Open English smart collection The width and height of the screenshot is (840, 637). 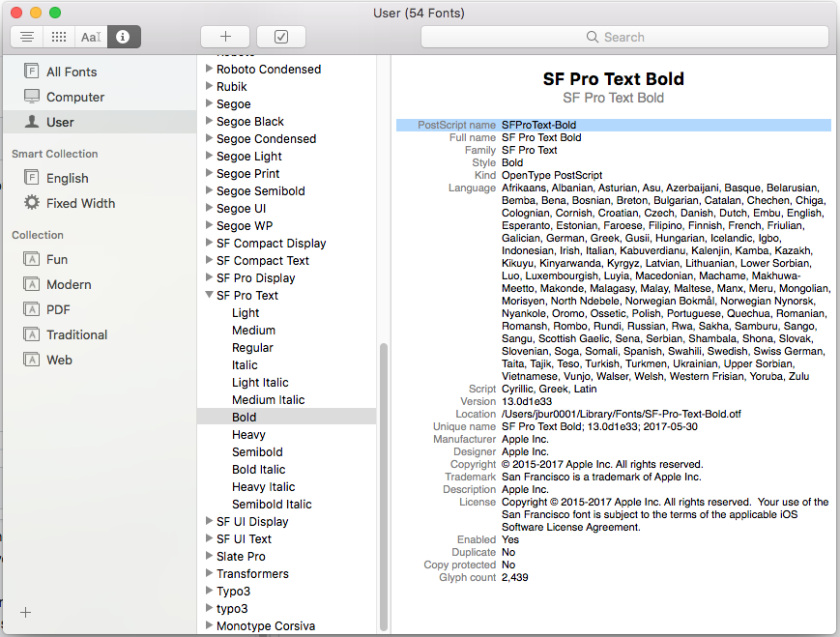coord(67,179)
